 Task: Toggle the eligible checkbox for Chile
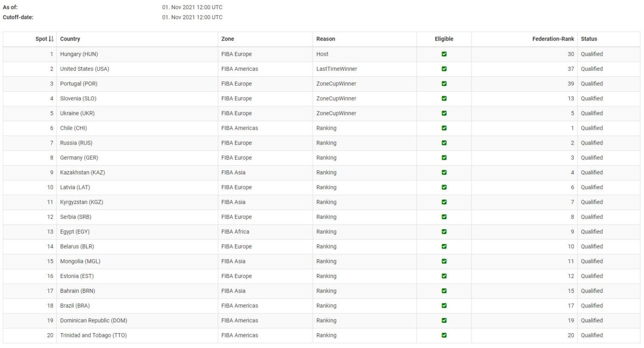(444, 128)
